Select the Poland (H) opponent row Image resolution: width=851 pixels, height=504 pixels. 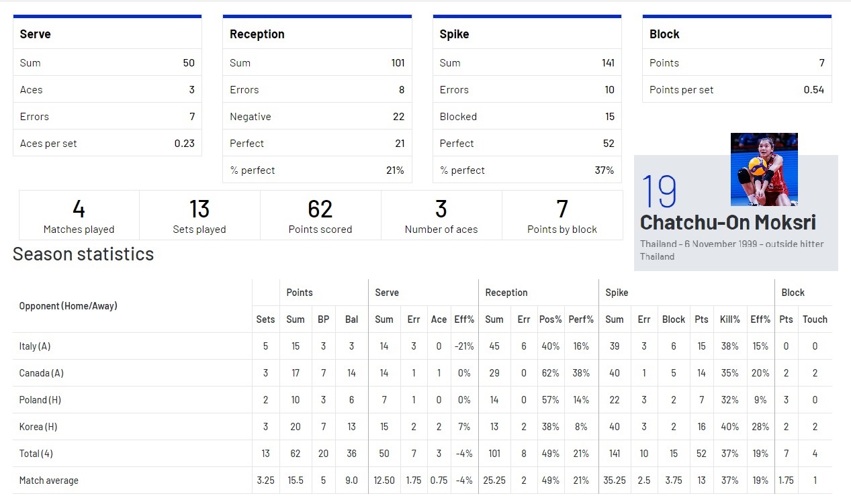(x=422, y=400)
